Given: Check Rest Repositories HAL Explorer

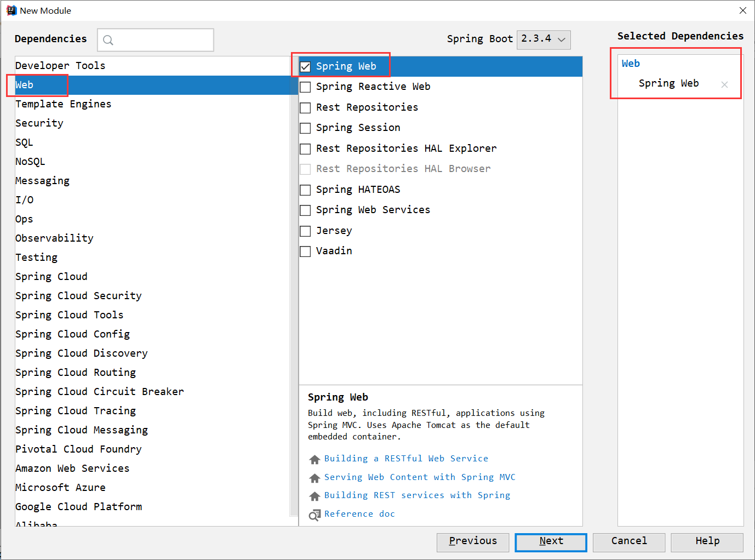Looking at the screenshot, I should 305,149.
